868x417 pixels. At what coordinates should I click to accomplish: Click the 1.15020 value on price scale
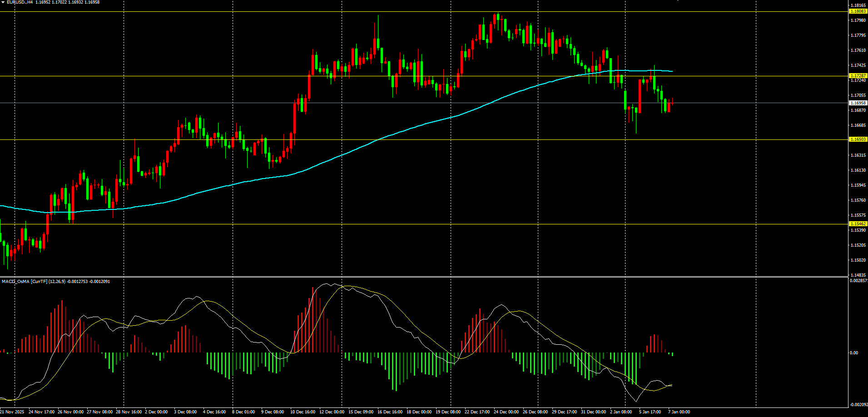point(858,260)
